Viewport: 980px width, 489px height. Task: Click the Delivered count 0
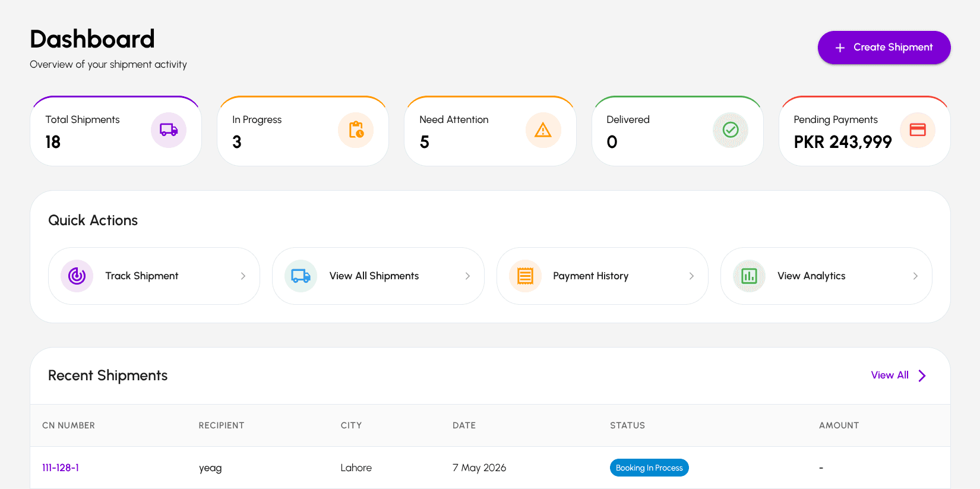tap(612, 142)
